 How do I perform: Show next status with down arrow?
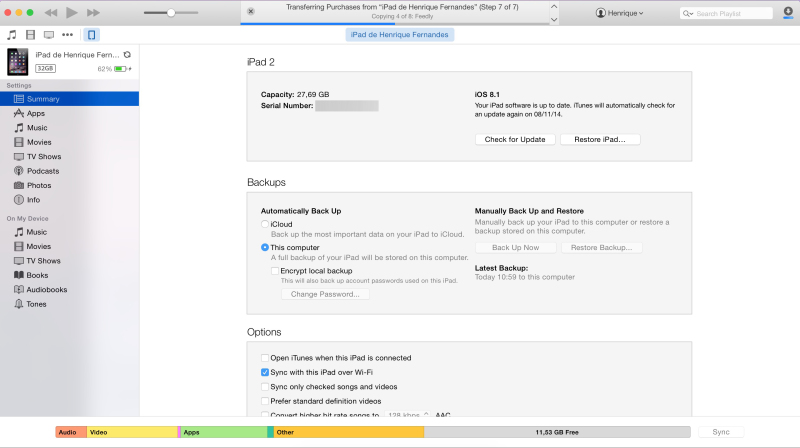point(554,19)
